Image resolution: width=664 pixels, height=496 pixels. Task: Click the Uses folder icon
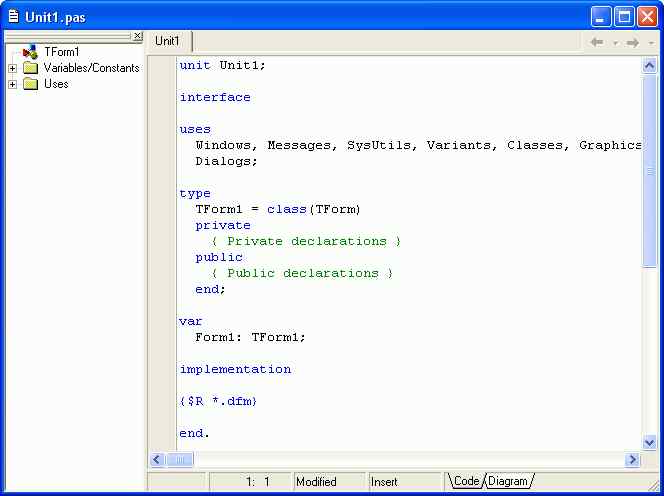coord(30,84)
